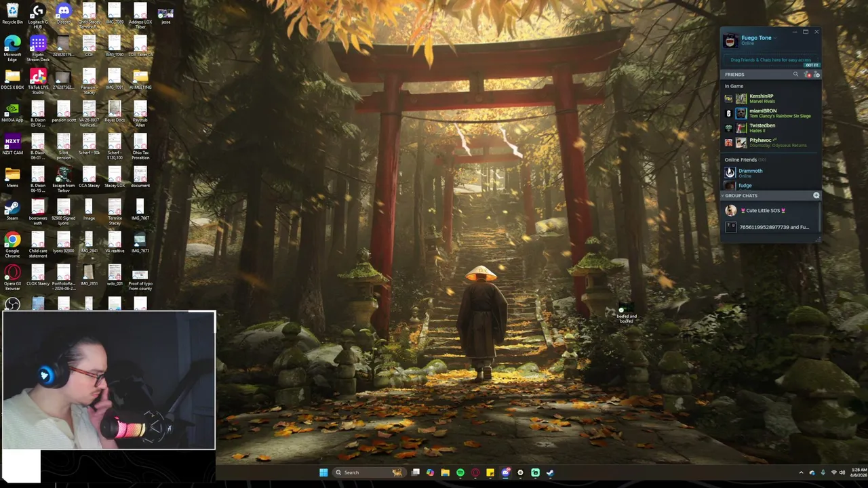This screenshot has width=868, height=488.
Task: Search friends in the Steam friends list
Action: (x=795, y=75)
